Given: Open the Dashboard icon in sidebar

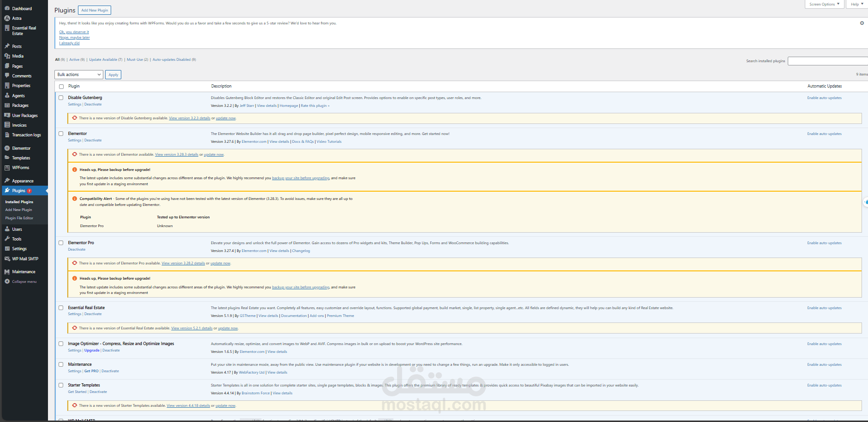Looking at the screenshot, I should [7, 8].
